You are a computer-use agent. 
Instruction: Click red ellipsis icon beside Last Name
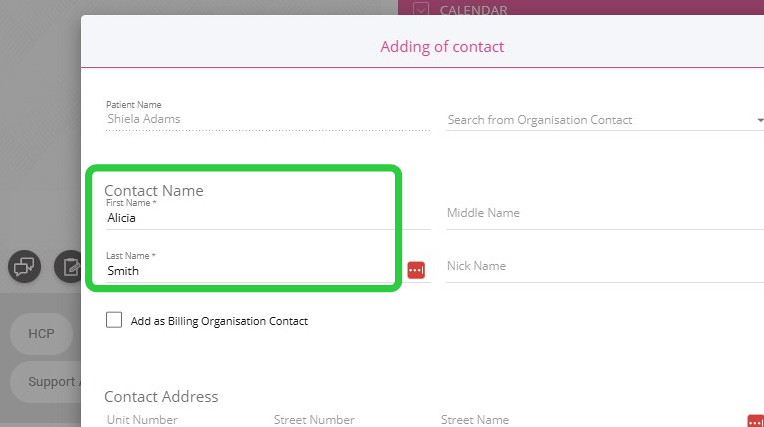point(416,270)
